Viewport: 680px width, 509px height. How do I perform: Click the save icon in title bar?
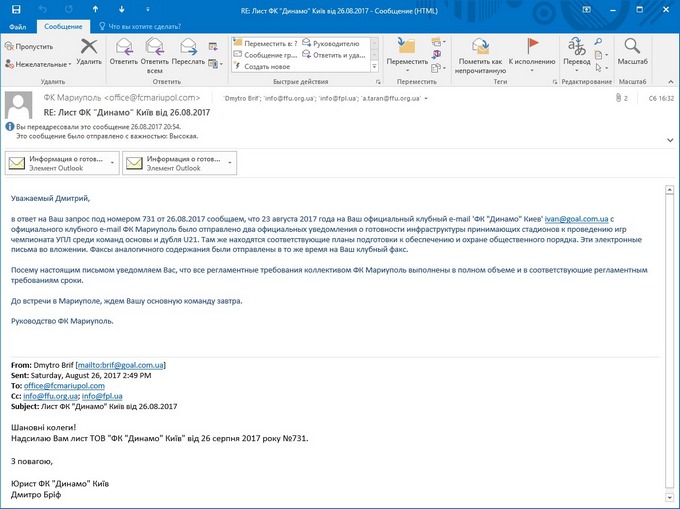(10, 7)
